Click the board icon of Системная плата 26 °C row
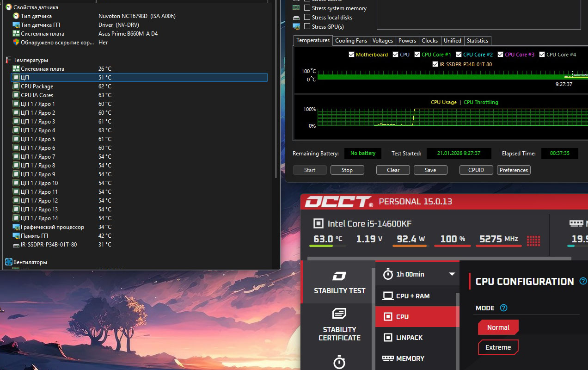Screen dimensions: 588x370 [16, 69]
